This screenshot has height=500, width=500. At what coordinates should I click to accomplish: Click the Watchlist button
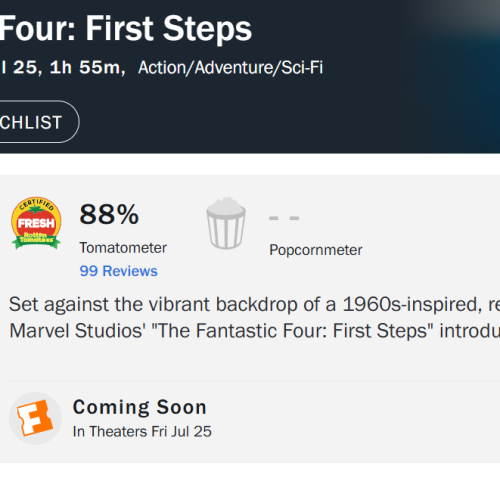click(39, 122)
